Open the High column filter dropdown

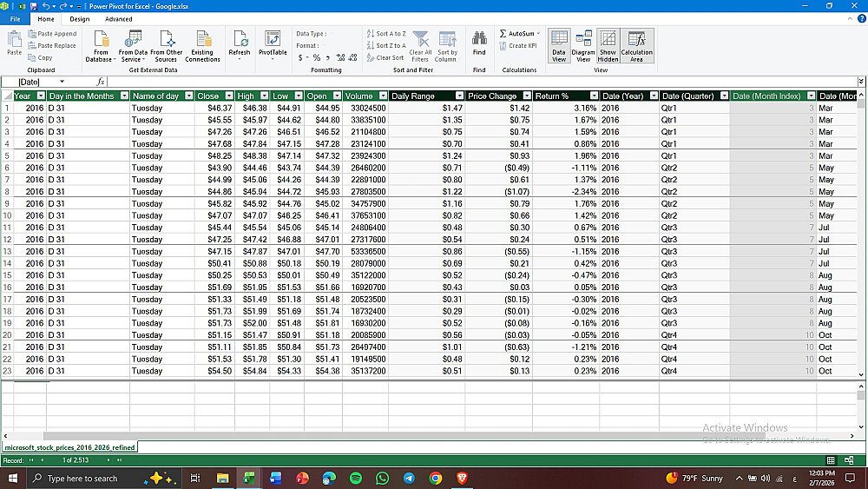pos(264,96)
